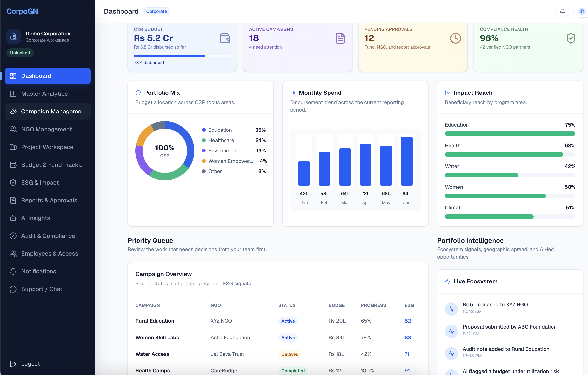The height and width of the screenshot is (375, 588).
Task: Open Dashboard in the sidebar
Action: click(x=48, y=76)
